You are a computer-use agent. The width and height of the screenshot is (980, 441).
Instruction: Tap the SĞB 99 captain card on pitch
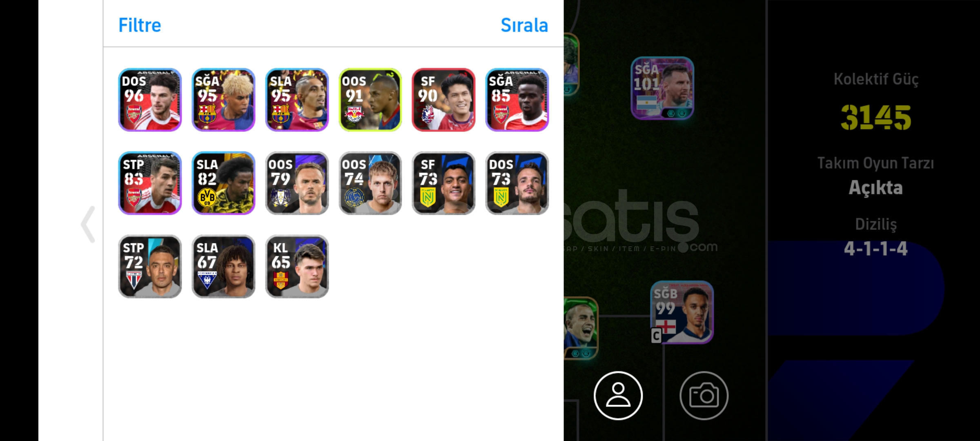(682, 312)
